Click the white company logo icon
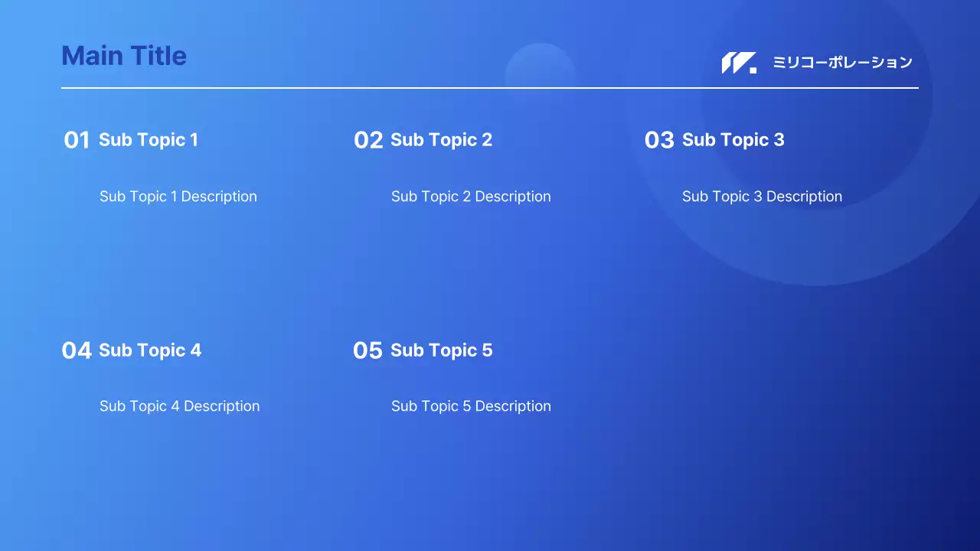 (x=738, y=63)
